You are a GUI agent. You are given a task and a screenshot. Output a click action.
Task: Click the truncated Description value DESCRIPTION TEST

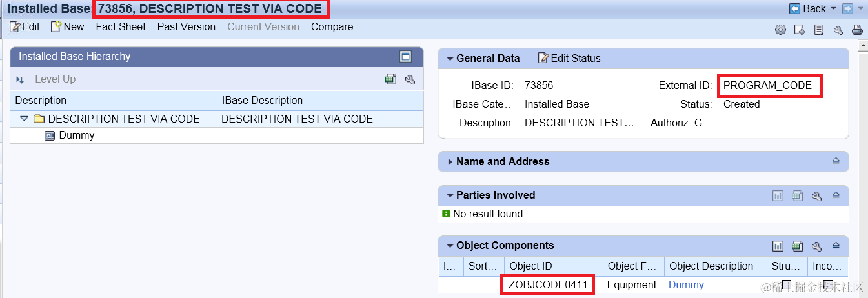pyautogui.click(x=580, y=123)
